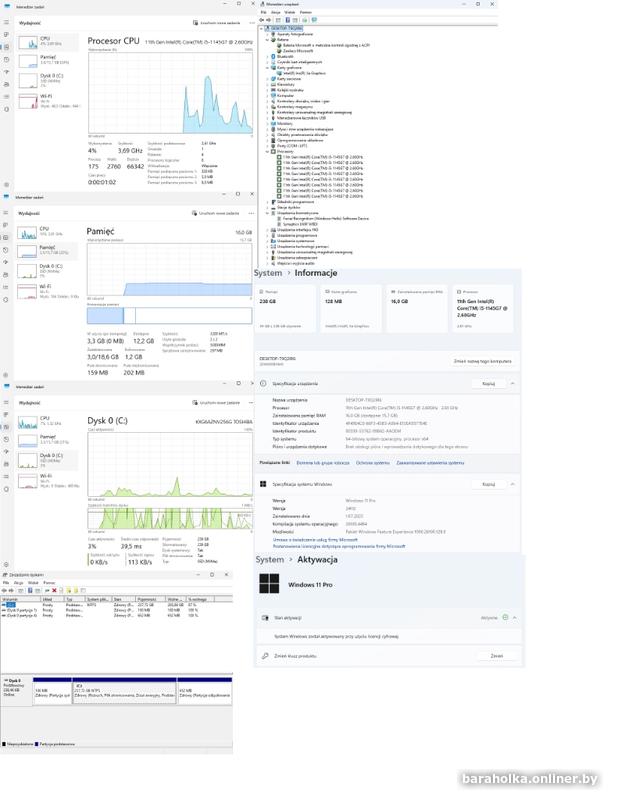Open Ochrona systemu link
Viewport: 618px width, 800px height.
373,463
